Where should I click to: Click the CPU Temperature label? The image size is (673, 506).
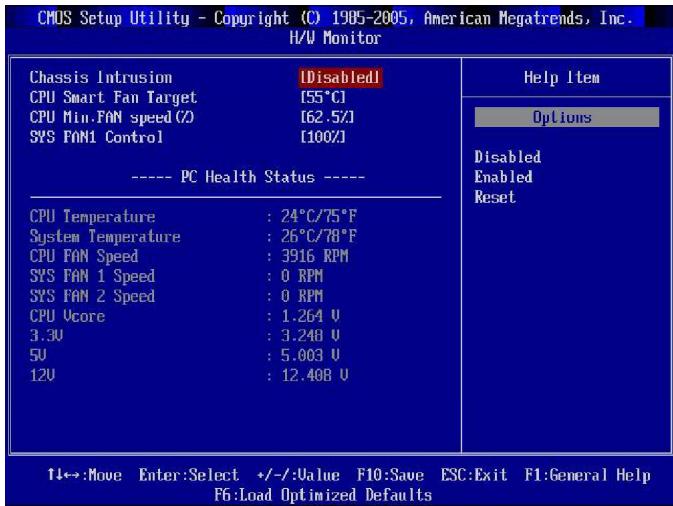pos(93,217)
